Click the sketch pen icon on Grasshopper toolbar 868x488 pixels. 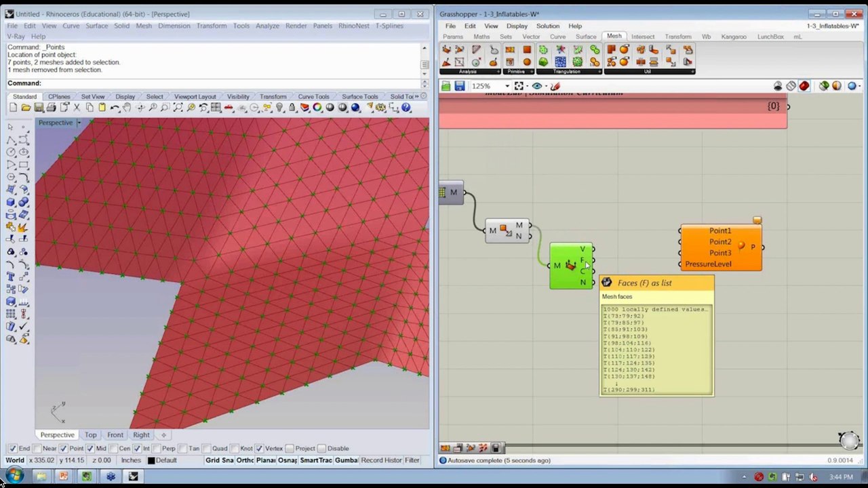coord(555,86)
